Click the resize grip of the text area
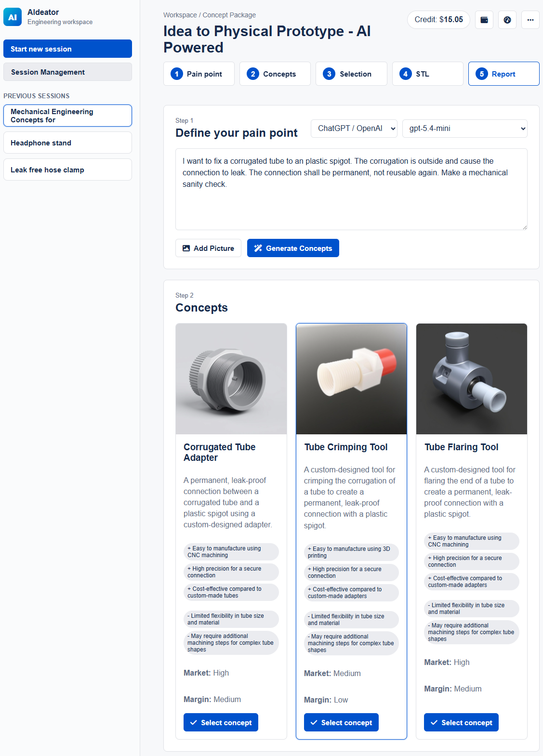543x756 pixels. (x=525, y=227)
